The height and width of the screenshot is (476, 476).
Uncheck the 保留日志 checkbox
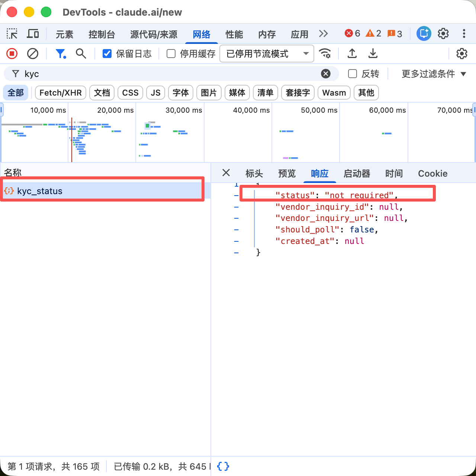click(x=107, y=54)
